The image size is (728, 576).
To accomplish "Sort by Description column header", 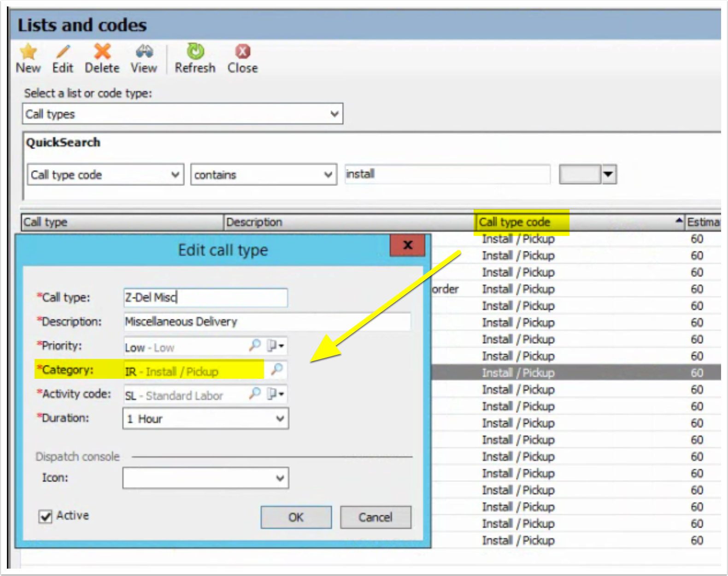I will [x=350, y=222].
